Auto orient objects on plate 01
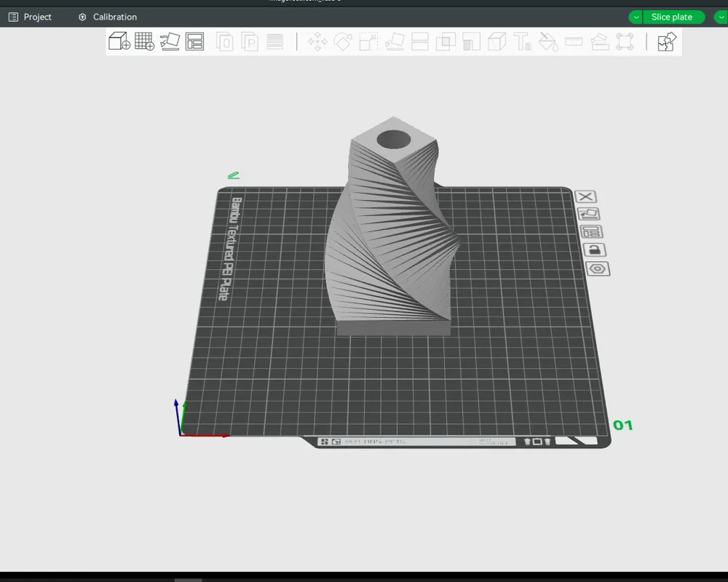This screenshot has width=728, height=582. click(x=588, y=214)
